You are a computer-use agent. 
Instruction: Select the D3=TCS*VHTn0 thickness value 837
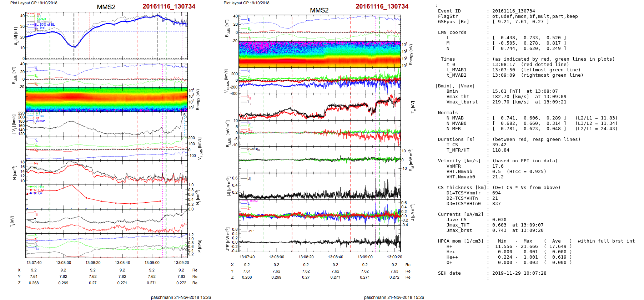pos(496,204)
